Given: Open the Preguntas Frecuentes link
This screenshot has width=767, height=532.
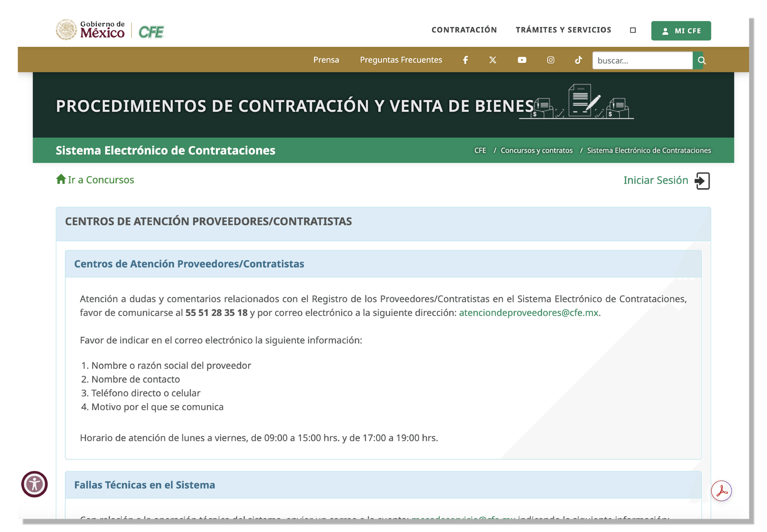Looking at the screenshot, I should click(x=401, y=60).
